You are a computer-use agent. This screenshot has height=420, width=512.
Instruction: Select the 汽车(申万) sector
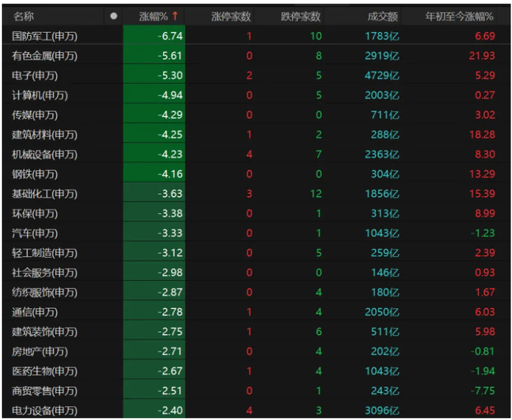pyautogui.click(x=35, y=233)
